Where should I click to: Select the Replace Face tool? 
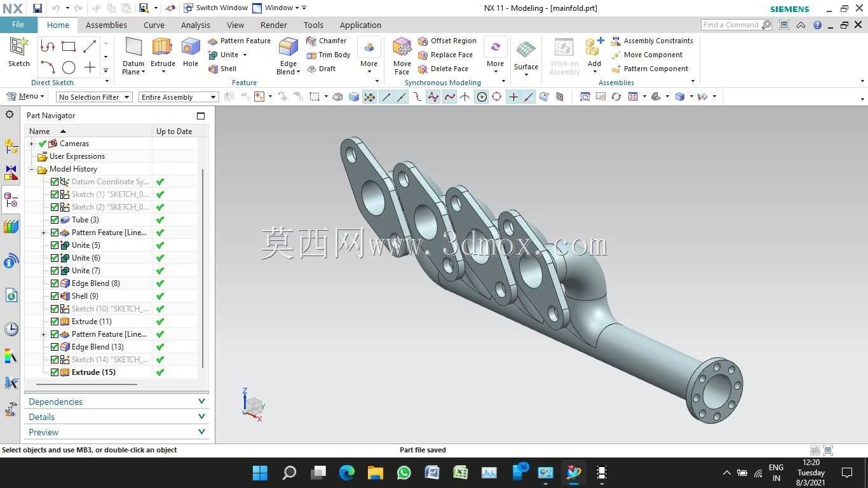[x=445, y=55]
